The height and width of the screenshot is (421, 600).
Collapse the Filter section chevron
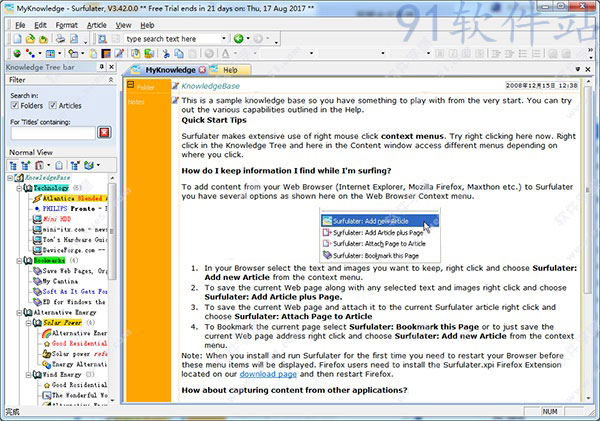110,79
